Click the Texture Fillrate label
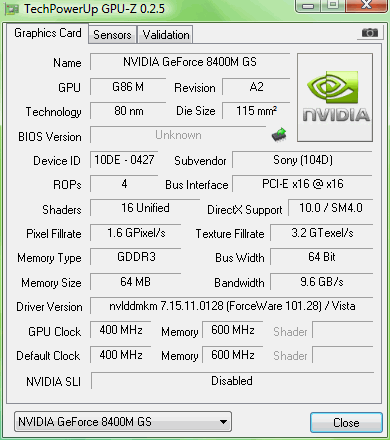Screen dimensions: 390x440 click(x=230, y=234)
